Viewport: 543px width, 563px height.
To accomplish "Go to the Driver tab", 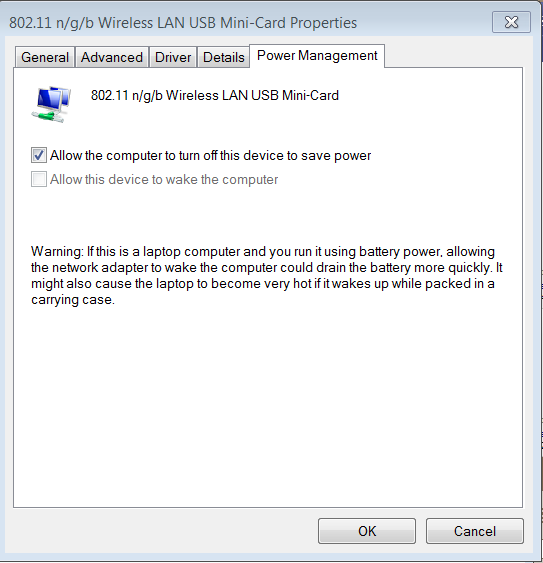I will click(x=173, y=57).
